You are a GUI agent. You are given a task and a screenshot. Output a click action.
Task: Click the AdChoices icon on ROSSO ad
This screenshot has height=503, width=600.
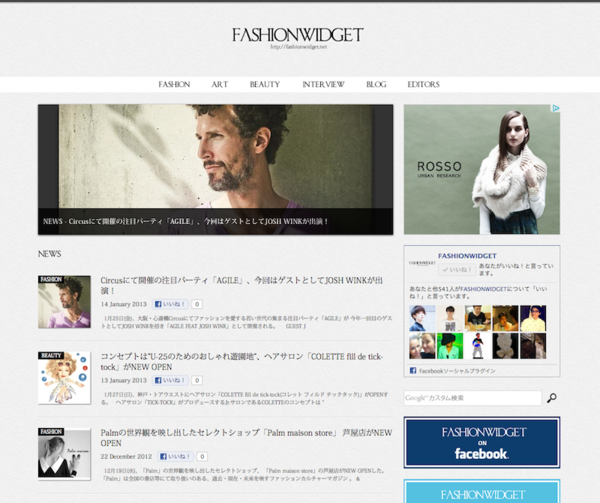coord(555,108)
